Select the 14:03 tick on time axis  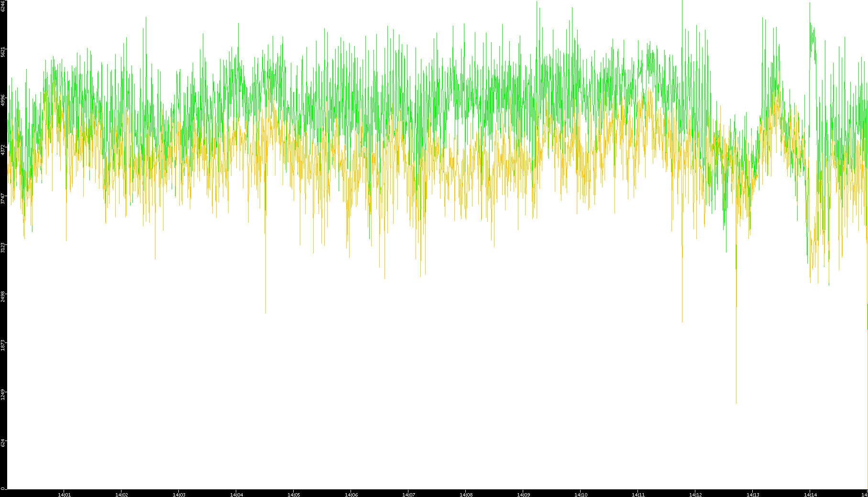click(x=179, y=494)
